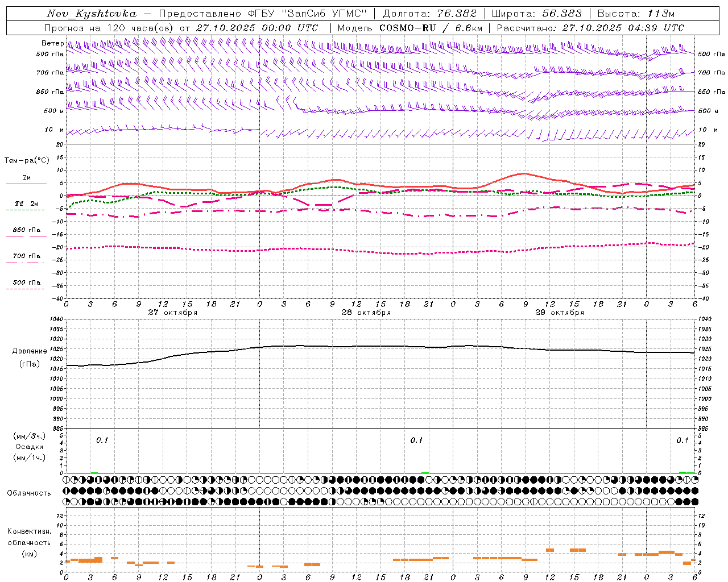
Task: Click the (мм/1ч.) precipitation unit label
Action: click(29, 458)
